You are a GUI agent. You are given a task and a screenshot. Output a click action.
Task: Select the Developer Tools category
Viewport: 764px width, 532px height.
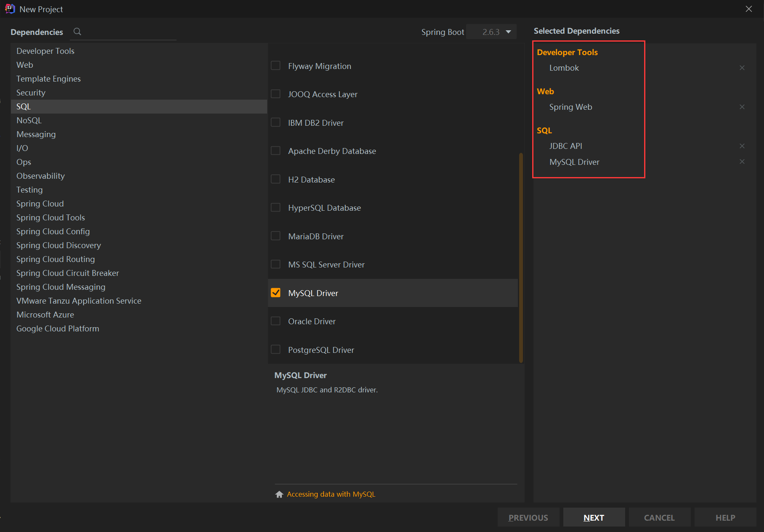139,51
